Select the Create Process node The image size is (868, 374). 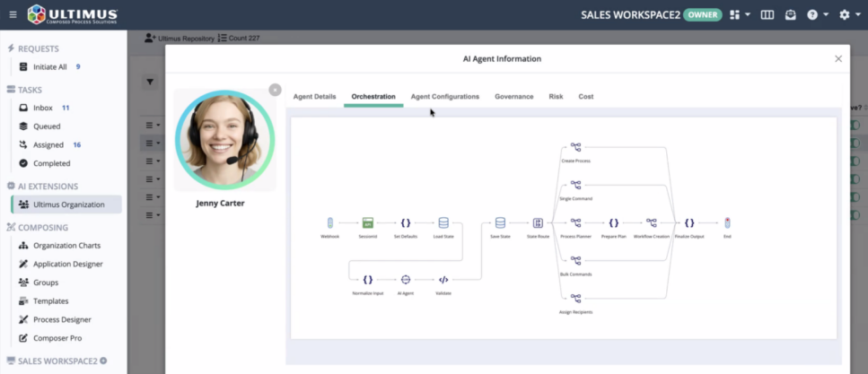coord(575,148)
